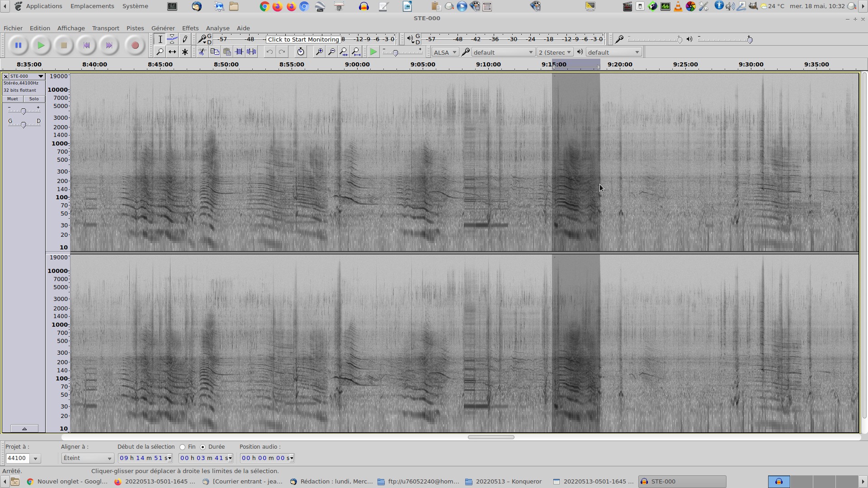This screenshot has width=868, height=488.
Task: Select the Durée radio button
Action: pos(203,447)
